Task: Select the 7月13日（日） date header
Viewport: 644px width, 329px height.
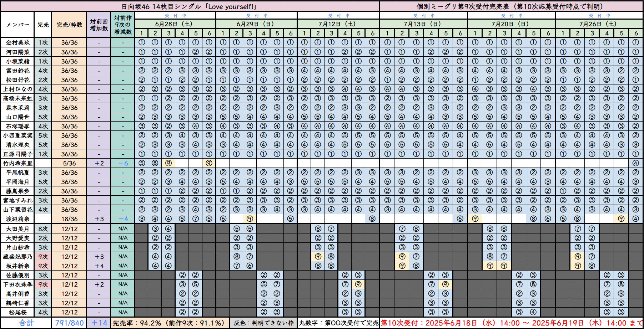Action: 424,24
